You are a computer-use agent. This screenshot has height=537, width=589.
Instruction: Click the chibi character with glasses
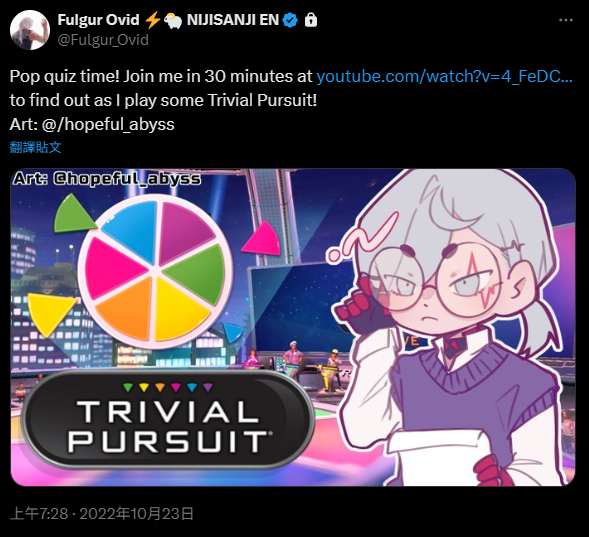[x=449, y=328]
